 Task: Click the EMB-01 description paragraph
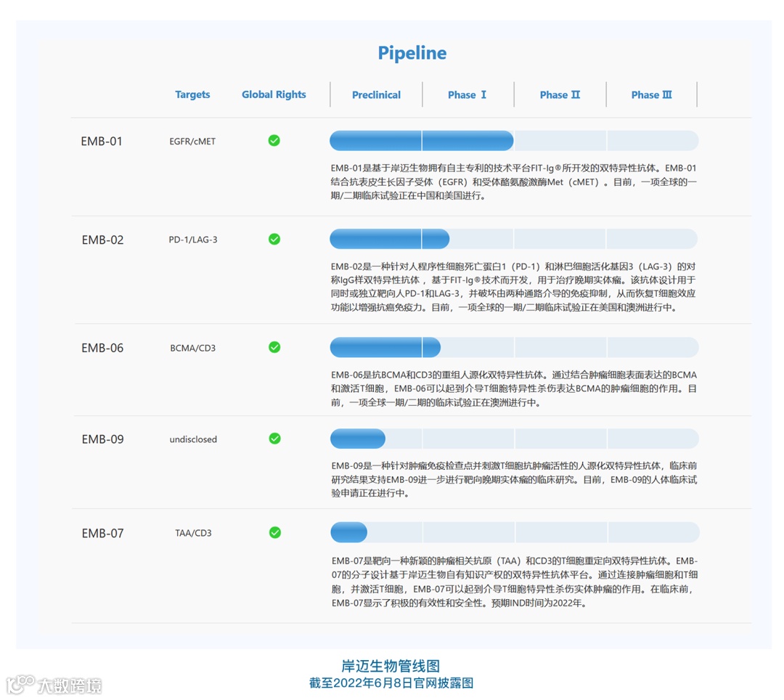click(x=513, y=182)
